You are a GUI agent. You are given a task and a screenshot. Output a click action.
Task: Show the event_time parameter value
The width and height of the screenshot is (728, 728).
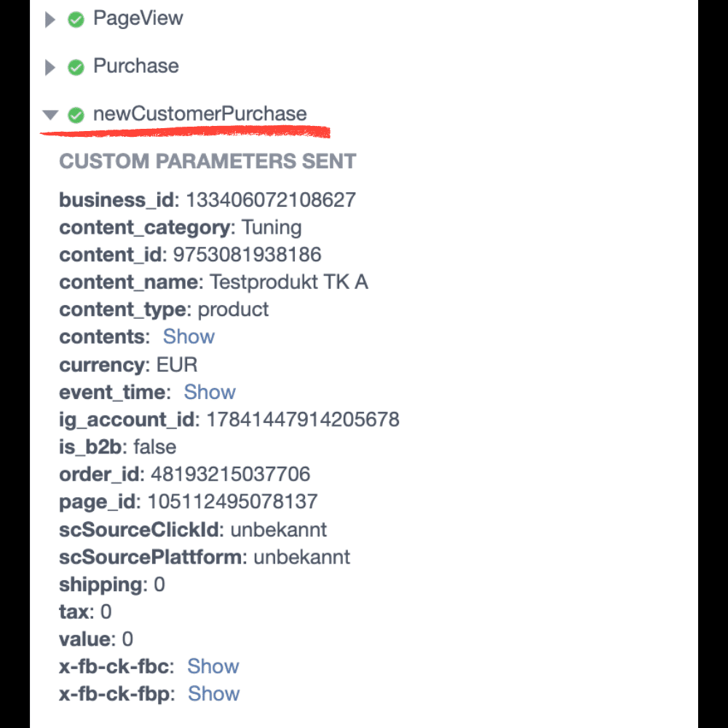click(x=210, y=392)
